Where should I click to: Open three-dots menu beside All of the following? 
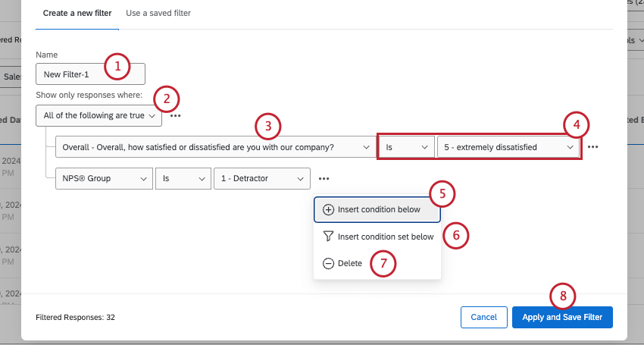click(x=176, y=115)
